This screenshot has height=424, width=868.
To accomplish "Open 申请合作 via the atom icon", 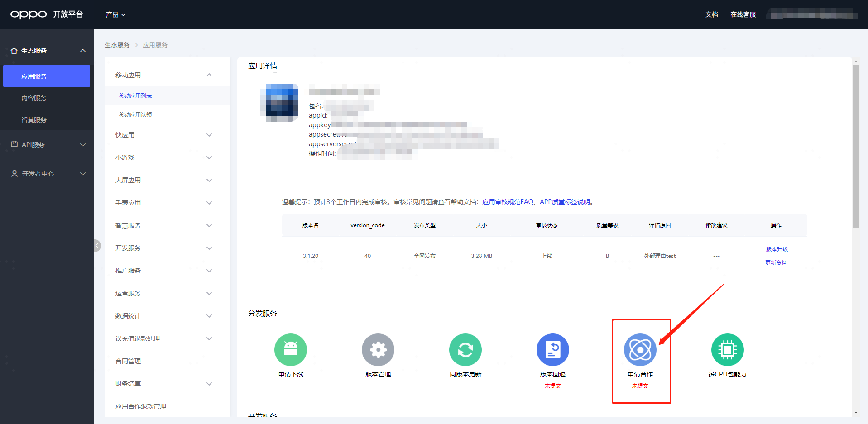I will click(640, 349).
